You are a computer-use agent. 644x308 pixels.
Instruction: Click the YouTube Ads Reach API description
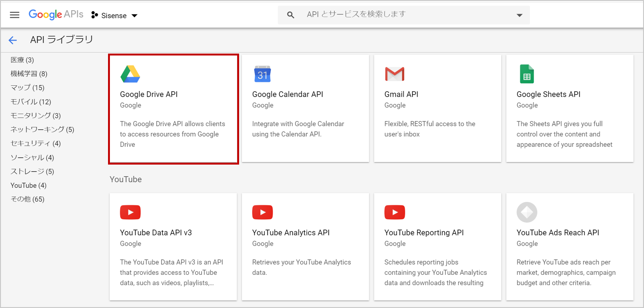click(x=566, y=273)
